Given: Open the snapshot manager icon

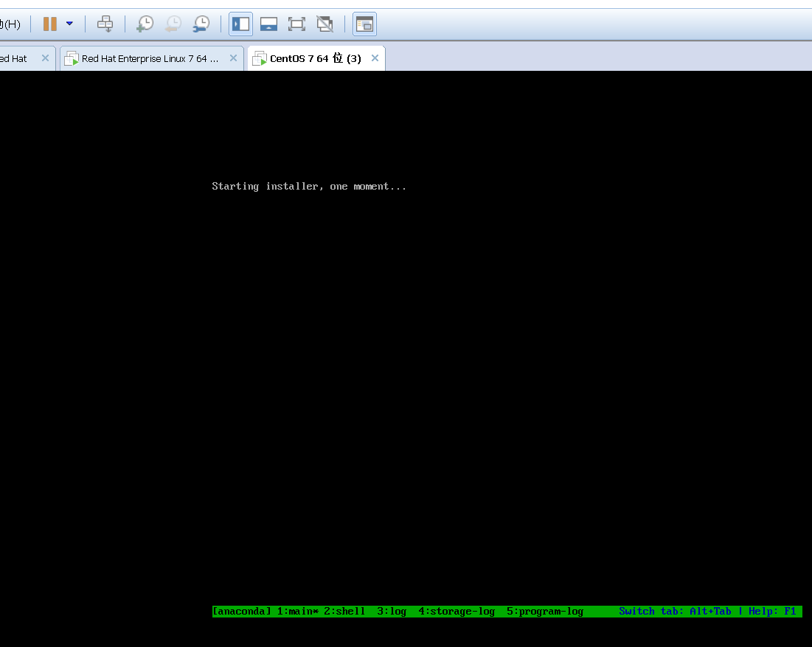Looking at the screenshot, I should coord(201,24).
